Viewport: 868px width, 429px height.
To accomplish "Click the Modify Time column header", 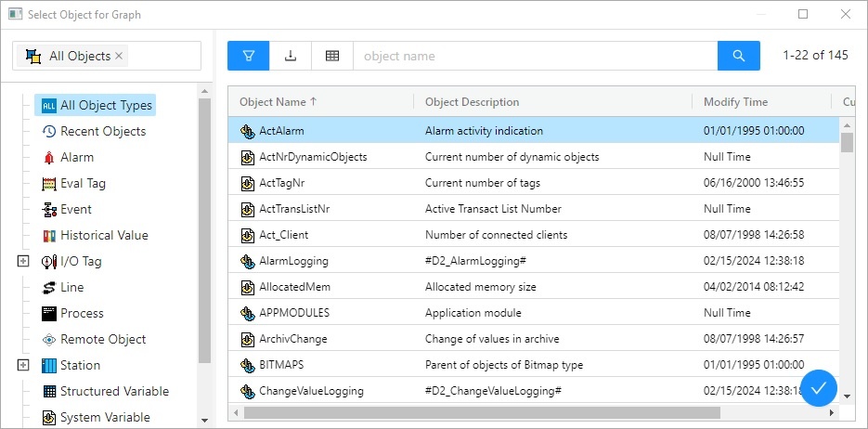I will pyautogui.click(x=735, y=102).
